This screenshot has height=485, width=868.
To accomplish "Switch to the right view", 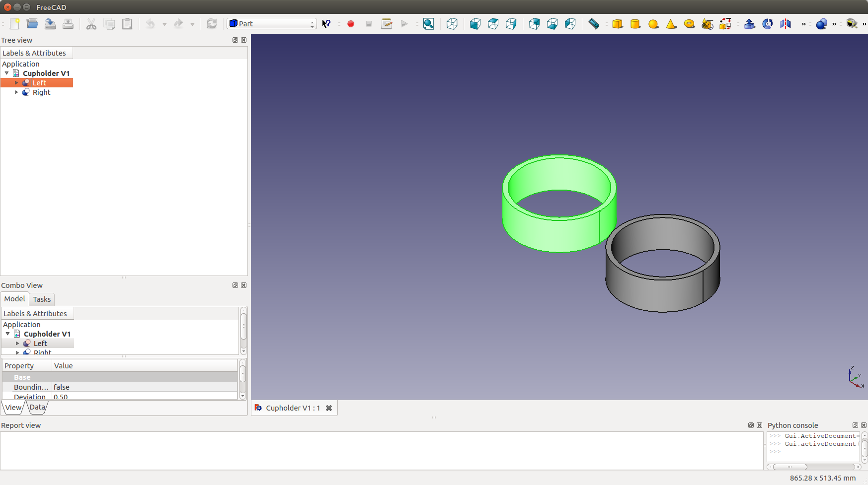I will (x=511, y=24).
